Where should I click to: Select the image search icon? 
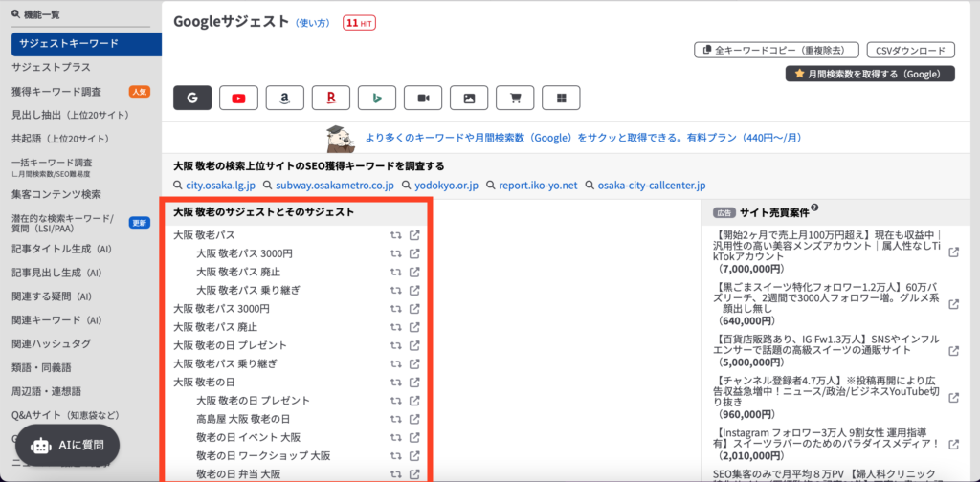pyautogui.click(x=469, y=98)
